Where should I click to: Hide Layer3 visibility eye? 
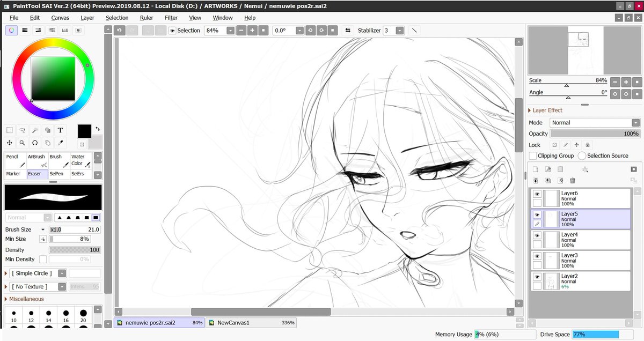(x=537, y=256)
